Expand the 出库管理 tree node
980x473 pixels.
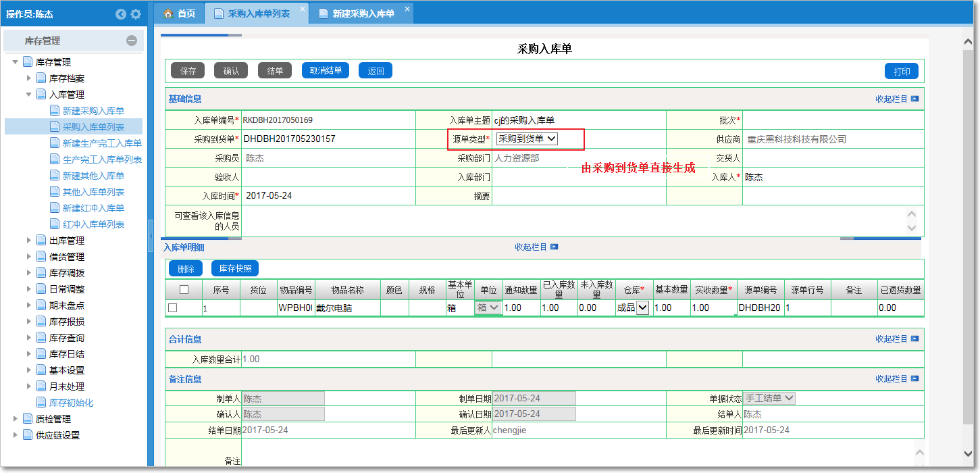pos(28,241)
